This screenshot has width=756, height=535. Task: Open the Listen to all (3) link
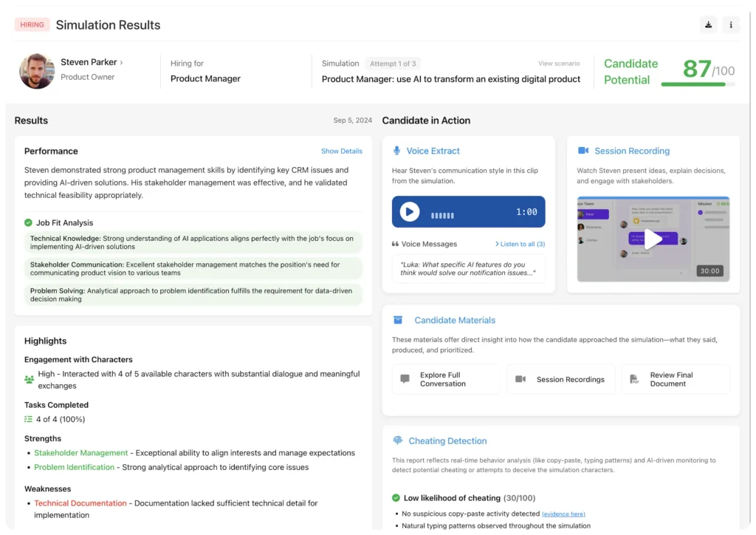point(520,244)
